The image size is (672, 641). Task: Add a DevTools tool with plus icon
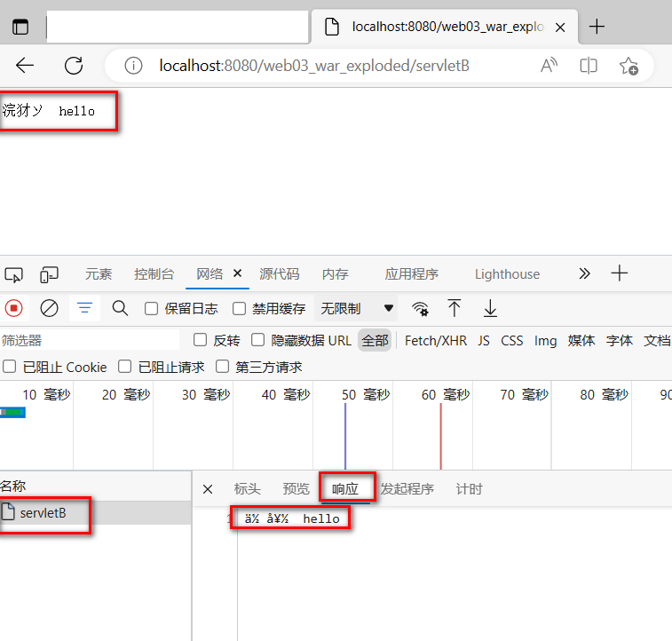[620, 273]
